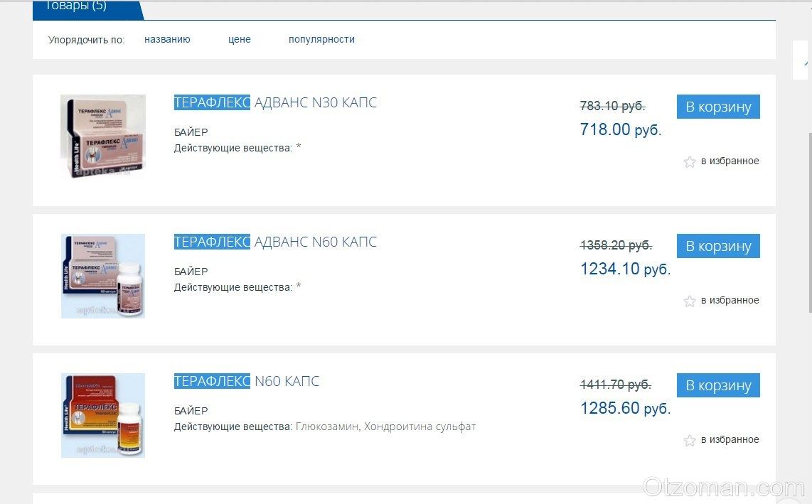View Терафлекс Адванс N30 product image

click(x=103, y=136)
